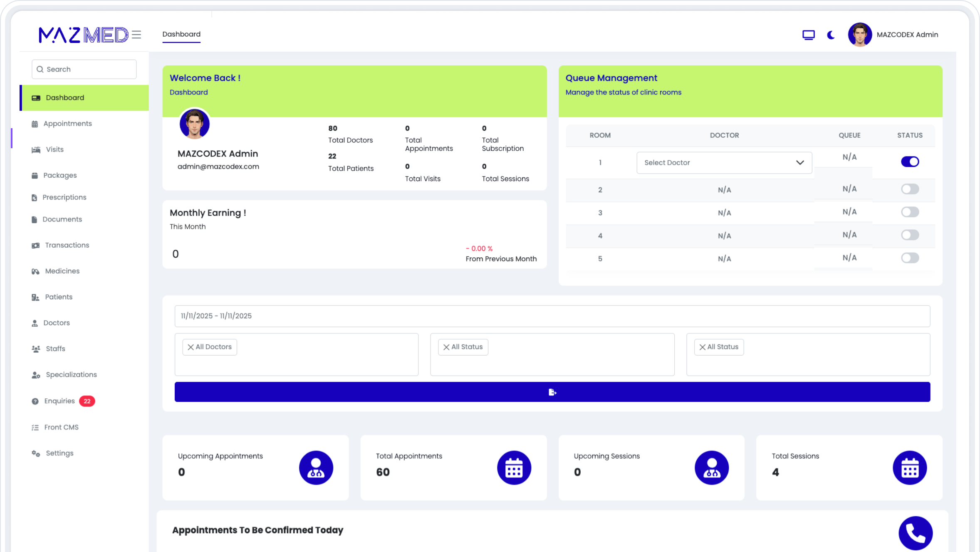Click the monitor display icon in header
This screenshot has height=552, width=980.
tap(808, 35)
